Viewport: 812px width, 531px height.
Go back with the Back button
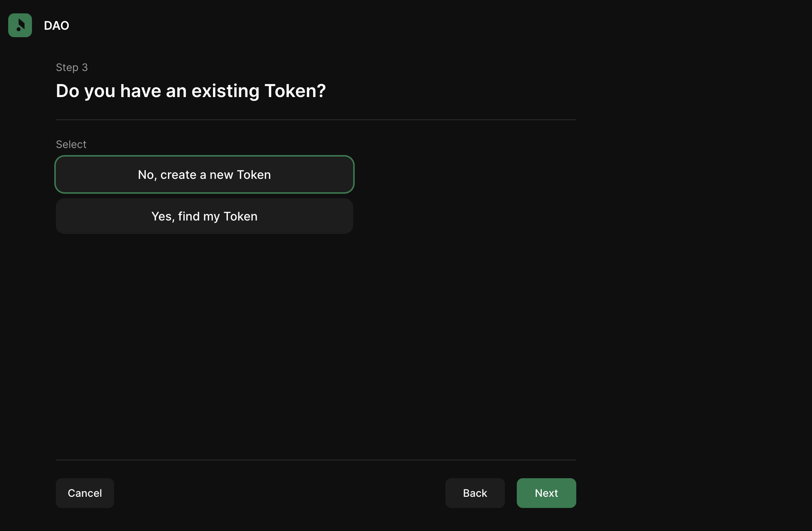tap(475, 493)
